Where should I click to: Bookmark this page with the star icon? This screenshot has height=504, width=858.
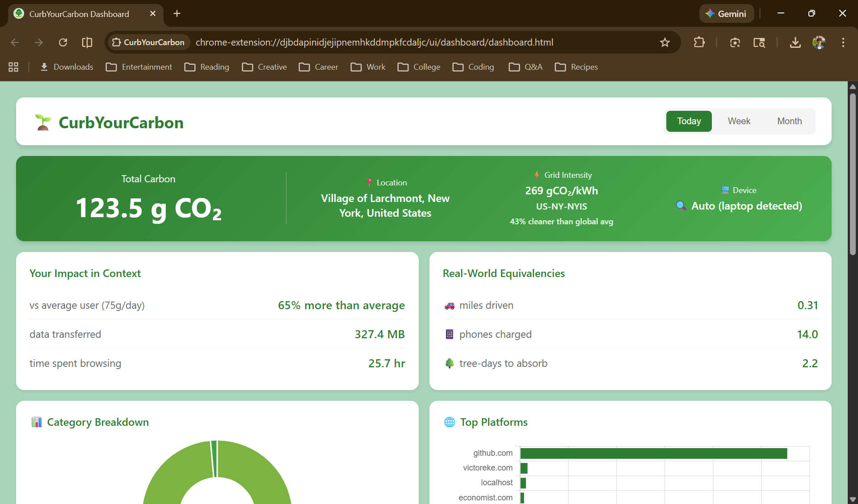tap(665, 42)
